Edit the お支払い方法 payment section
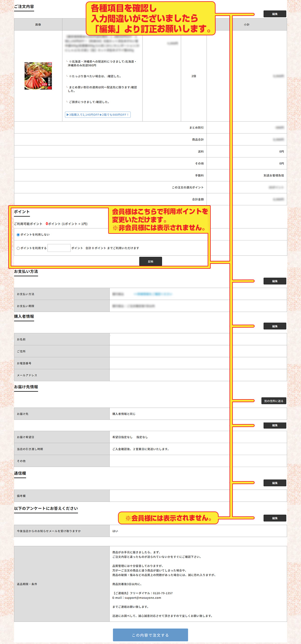Screen dimensions: 301x644 coord(275,281)
